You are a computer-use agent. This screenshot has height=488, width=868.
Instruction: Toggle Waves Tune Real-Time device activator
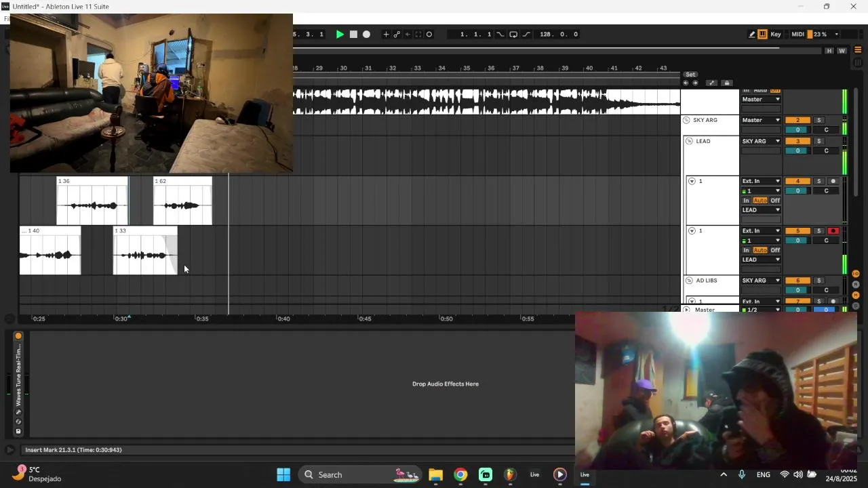[x=18, y=336]
